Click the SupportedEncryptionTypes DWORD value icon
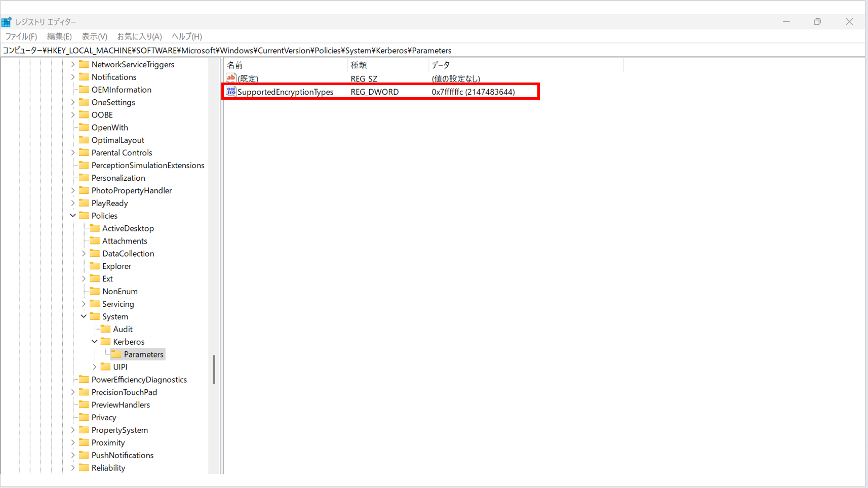 tap(231, 91)
